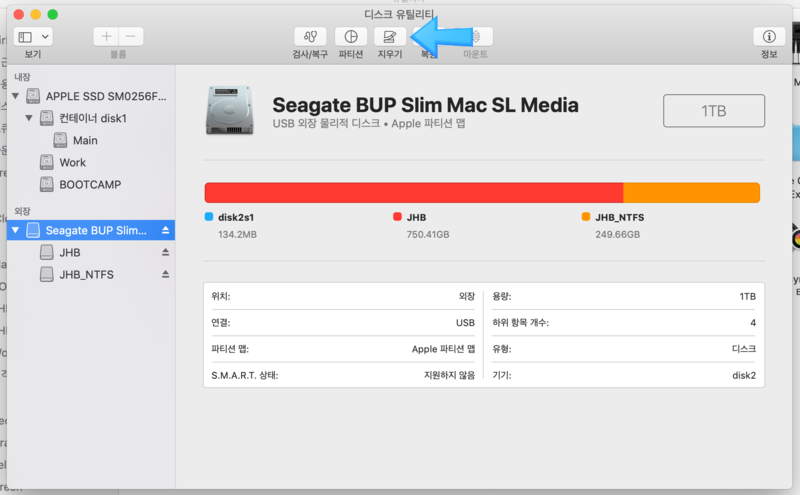Click the red JHB usage bar segment

click(x=414, y=192)
